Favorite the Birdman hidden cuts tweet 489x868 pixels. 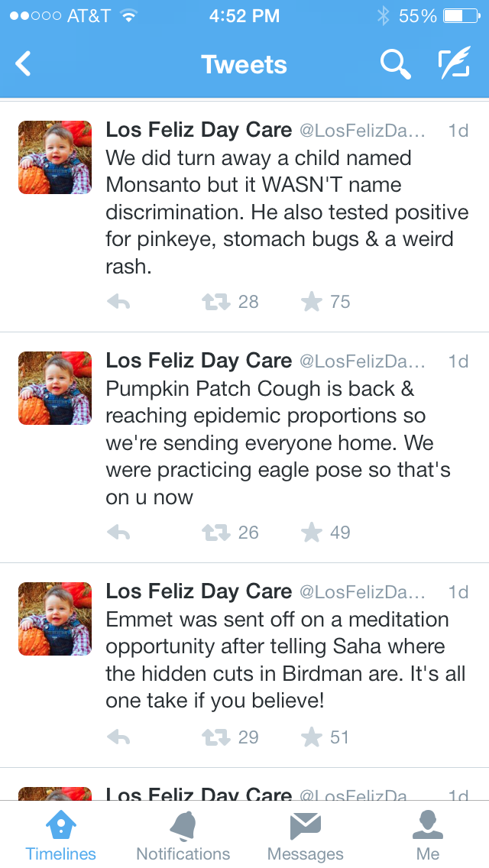click(312, 737)
